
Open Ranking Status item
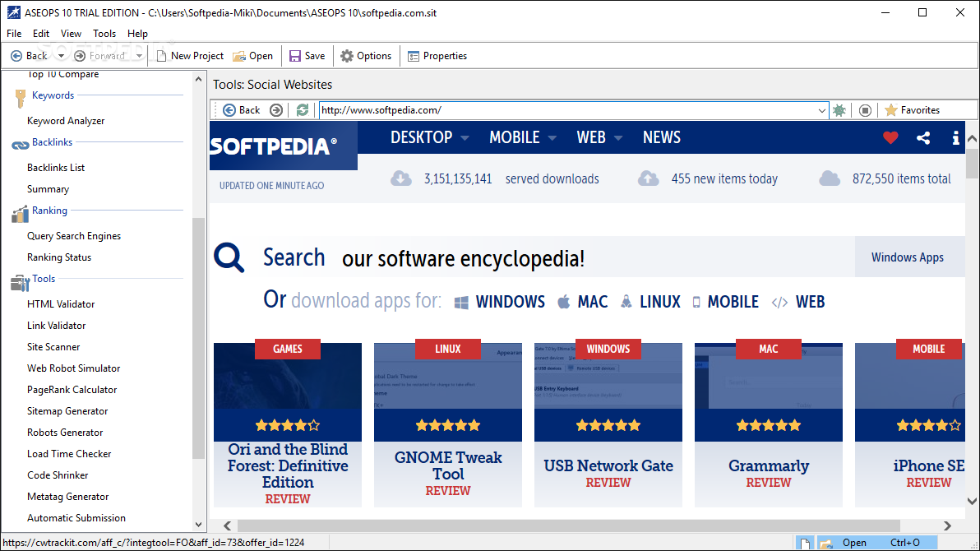58,257
